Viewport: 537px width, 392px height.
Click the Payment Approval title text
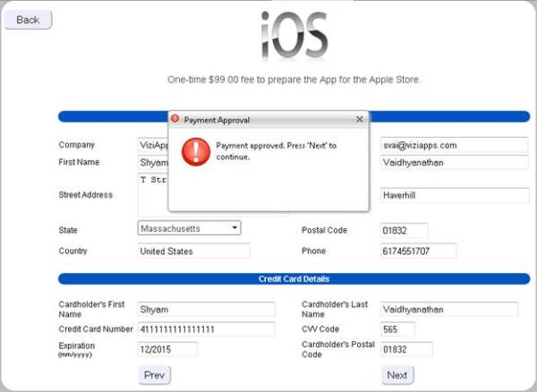click(217, 120)
